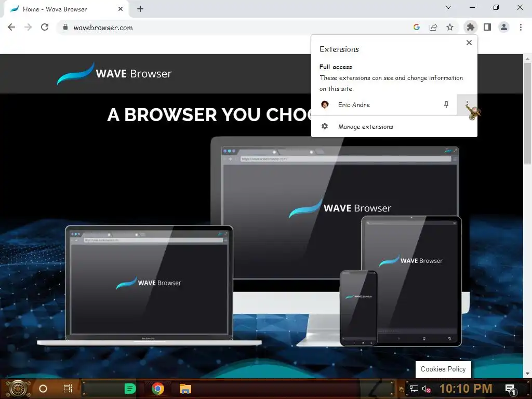Toggle the Extensions puzzle icon
The image size is (532, 399).
coord(471,27)
